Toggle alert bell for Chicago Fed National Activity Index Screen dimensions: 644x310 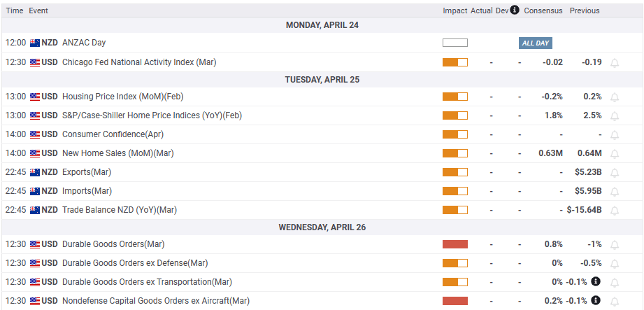click(x=615, y=62)
